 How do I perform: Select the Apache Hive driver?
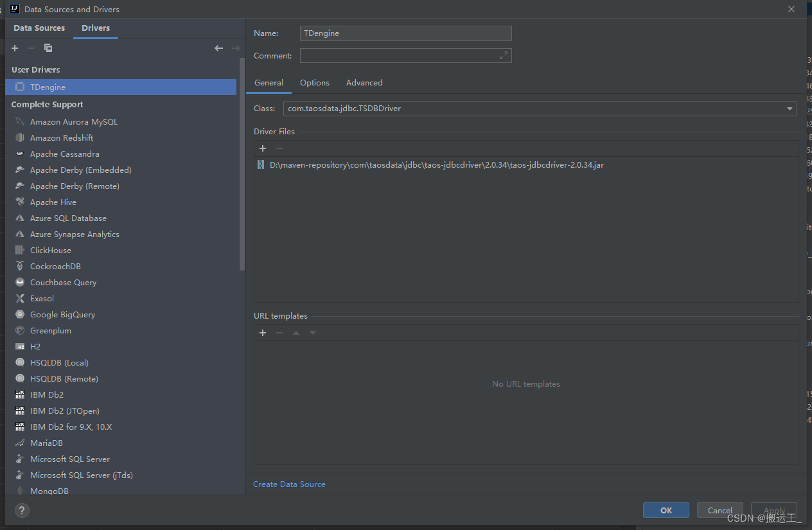(121, 202)
